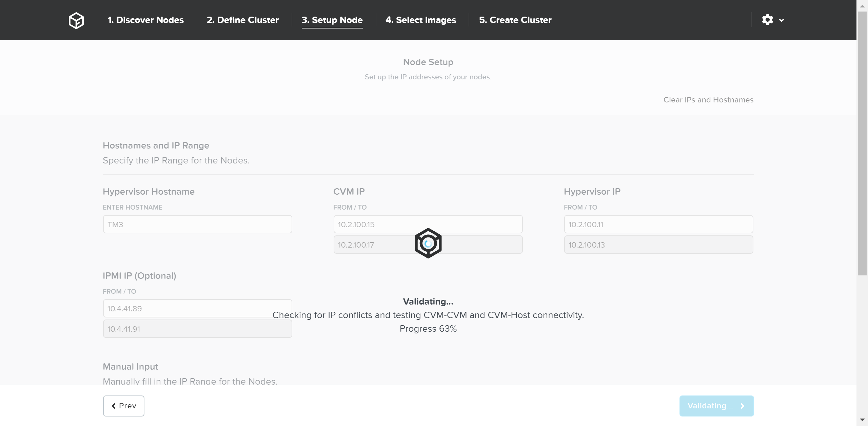Go to Discover Nodes step
This screenshot has height=426, width=868.
click(x=145, y=20)
